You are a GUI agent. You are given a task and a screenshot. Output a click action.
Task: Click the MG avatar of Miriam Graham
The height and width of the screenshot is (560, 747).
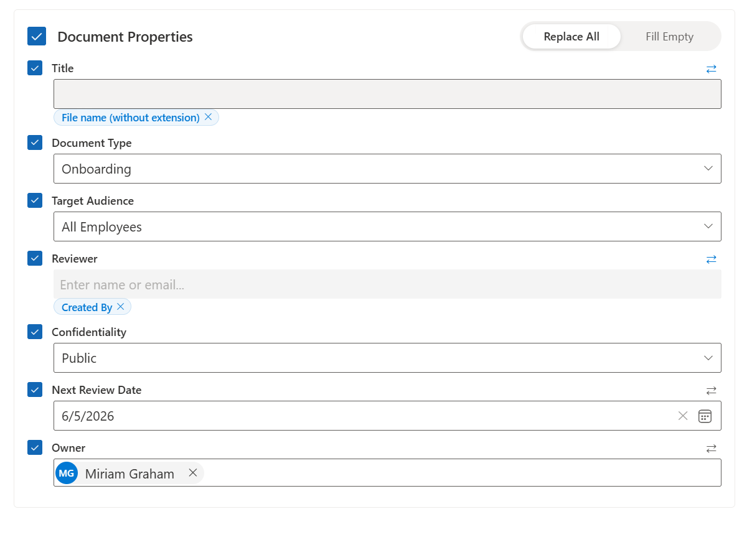point(67,473)
